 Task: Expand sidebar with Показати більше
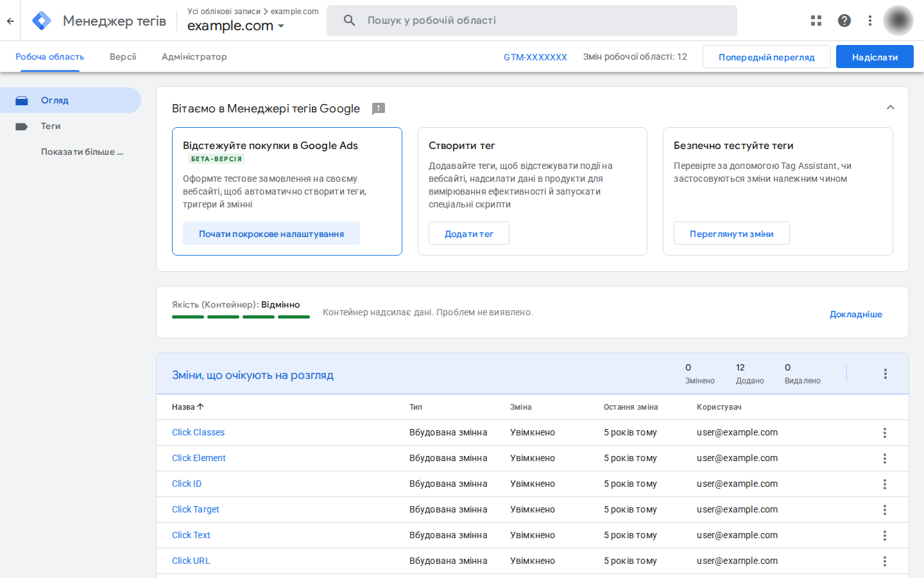coord(82,152)
